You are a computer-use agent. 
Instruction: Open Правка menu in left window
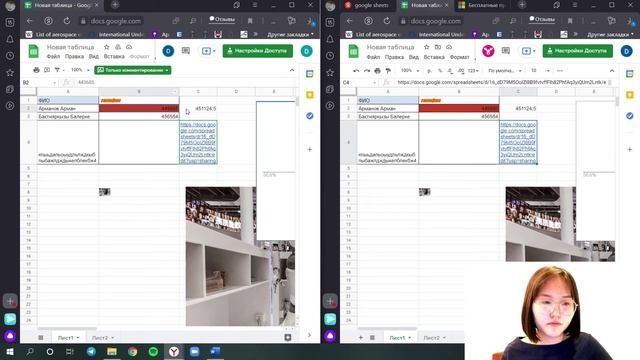point(74,57)
